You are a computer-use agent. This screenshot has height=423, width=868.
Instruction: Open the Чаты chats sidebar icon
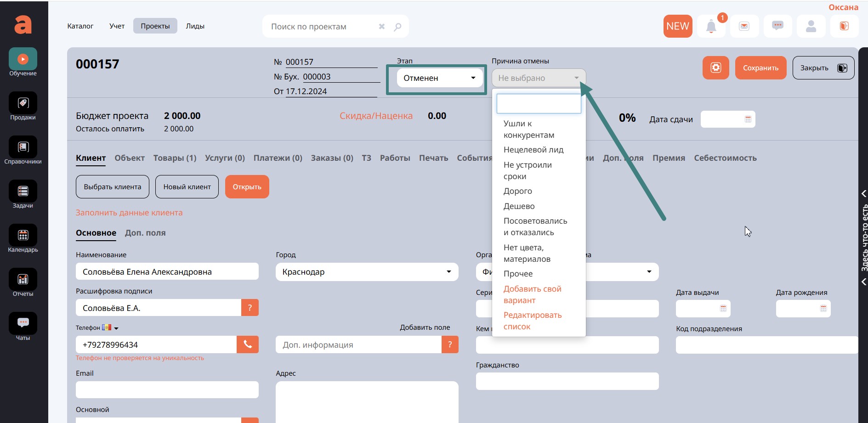point(23,324)
